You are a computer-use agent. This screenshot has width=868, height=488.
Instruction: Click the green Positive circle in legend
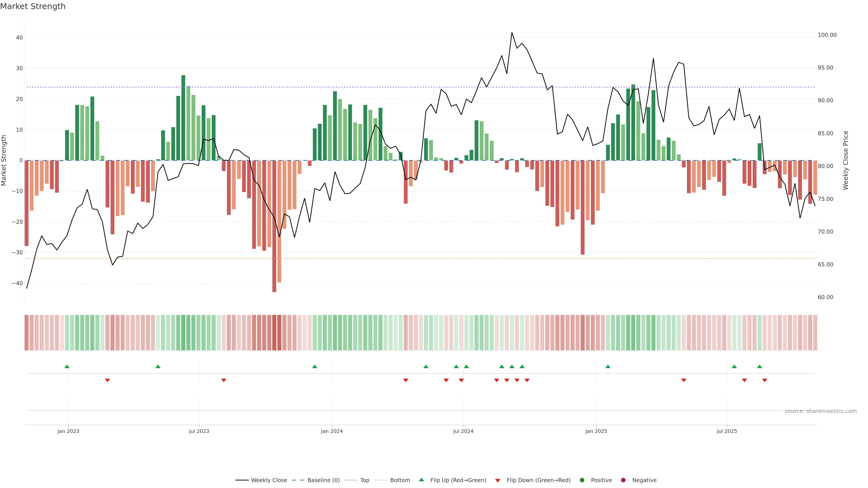[x=582, y=480]
